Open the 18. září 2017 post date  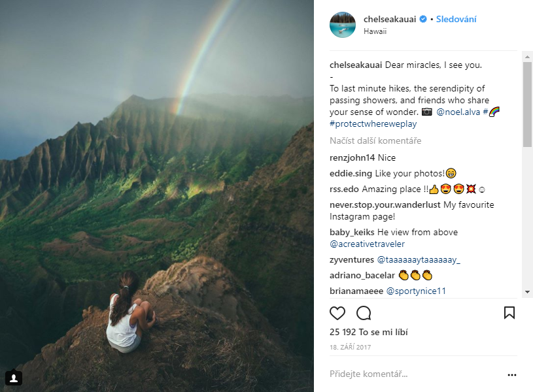350,348
